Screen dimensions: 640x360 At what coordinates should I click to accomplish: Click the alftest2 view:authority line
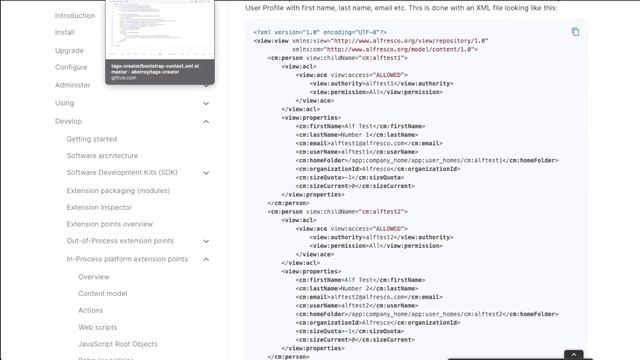[x=381, y=237]
